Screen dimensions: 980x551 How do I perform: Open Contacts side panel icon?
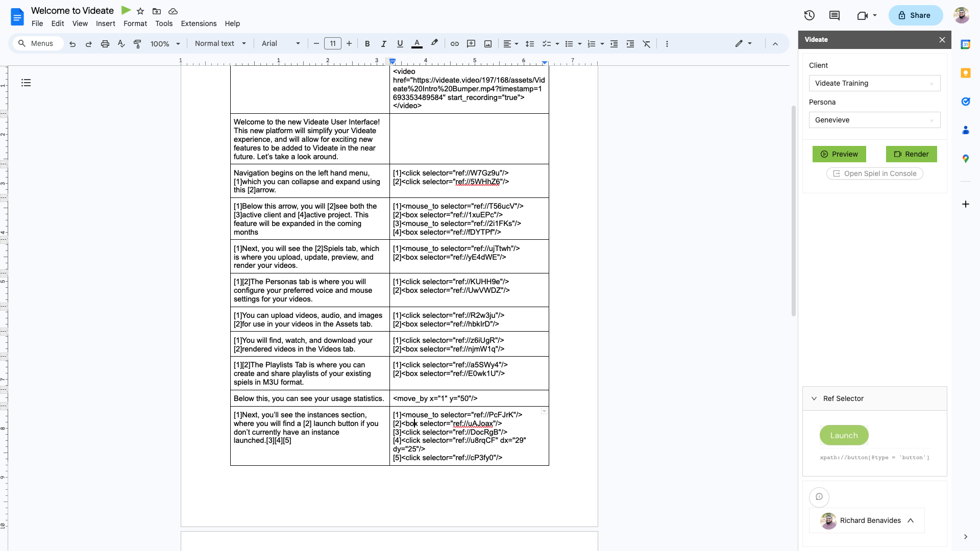966,130
